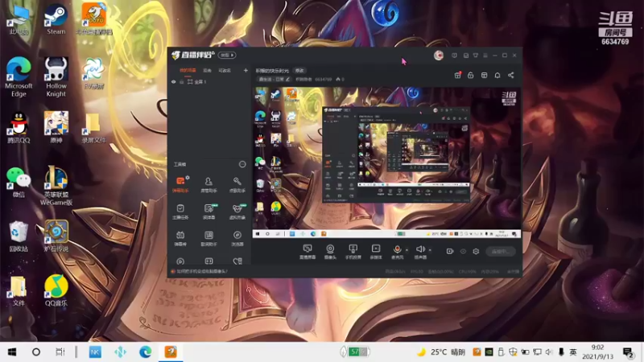This screenshot has height=362, width=644.
Task: Open weather widget showing 25°C 晴朗
Action: click(x=441, y=352)
